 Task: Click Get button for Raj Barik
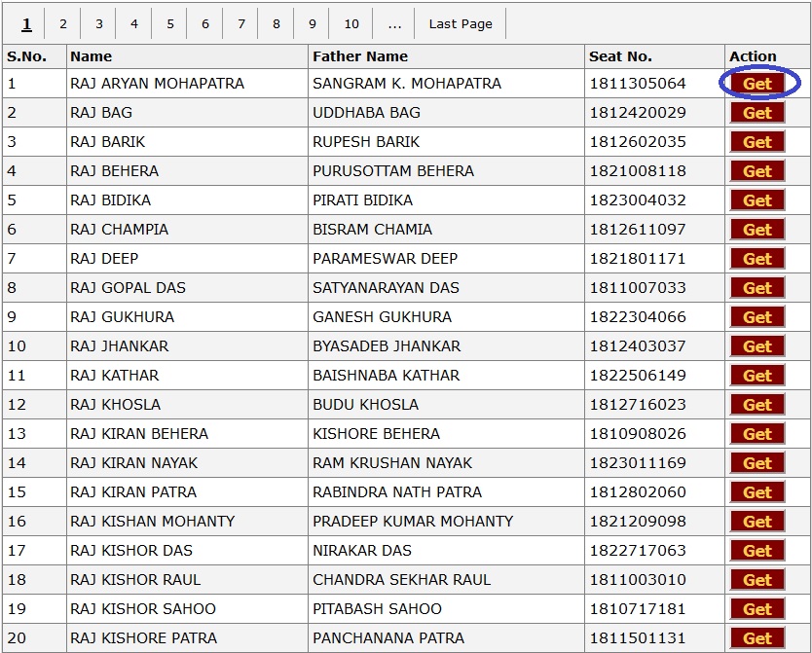[757, 142]
